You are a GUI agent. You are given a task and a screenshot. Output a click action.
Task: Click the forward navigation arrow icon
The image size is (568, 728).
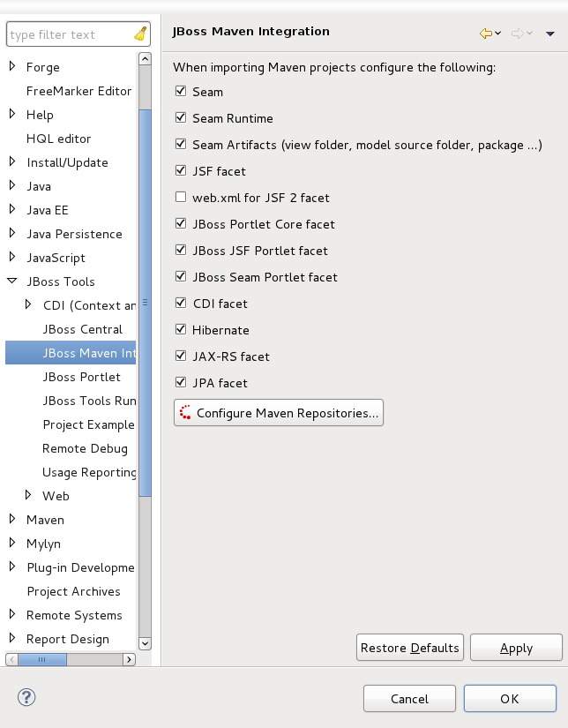pos(517,34)
